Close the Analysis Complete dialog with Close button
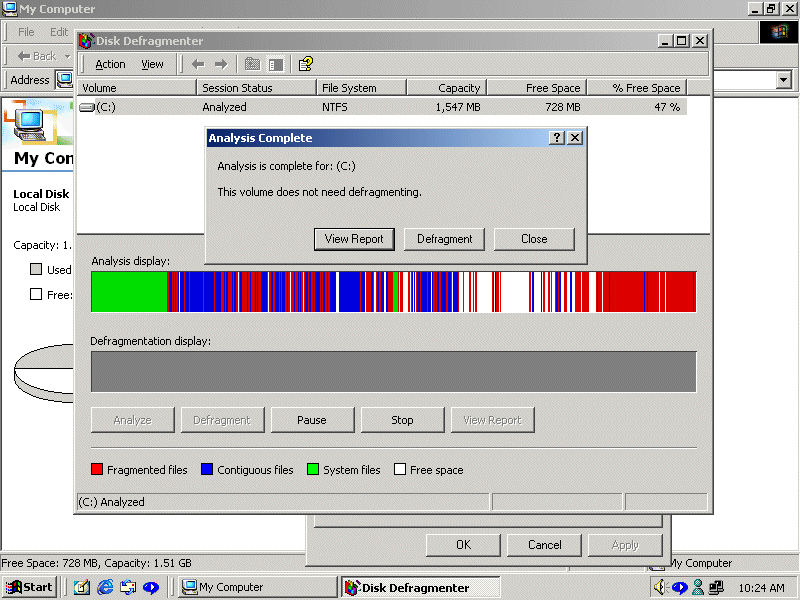This screenshot has width=800, height=600. pos(534,239)
